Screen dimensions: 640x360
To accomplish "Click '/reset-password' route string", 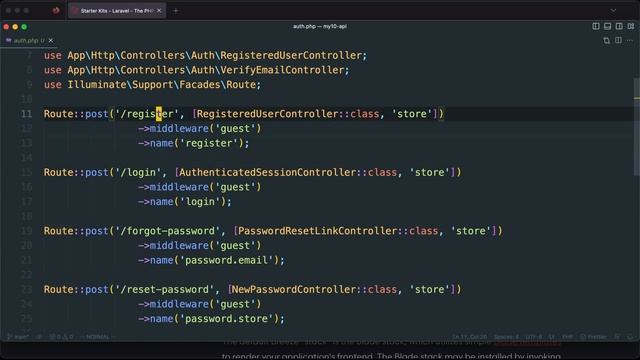I will pyautogui.click(x=165, y=289).
